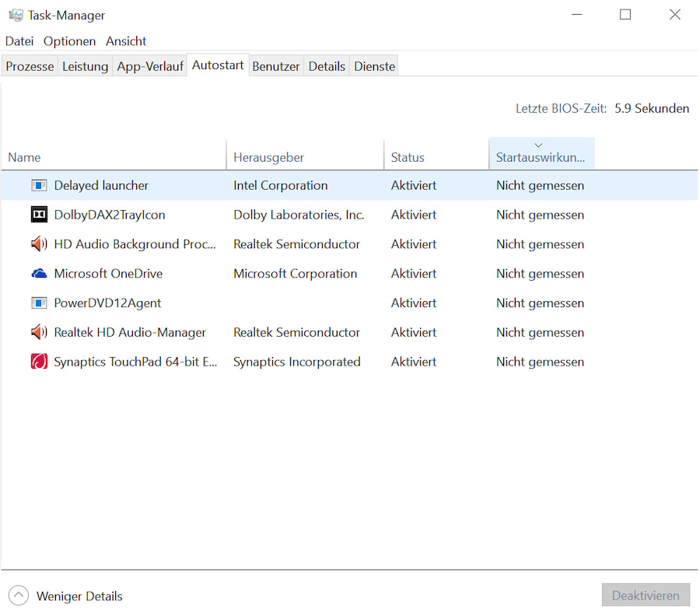Switch to the Prozesse tab
Screen dimensions: 700x616
click(x=30, y=67)
